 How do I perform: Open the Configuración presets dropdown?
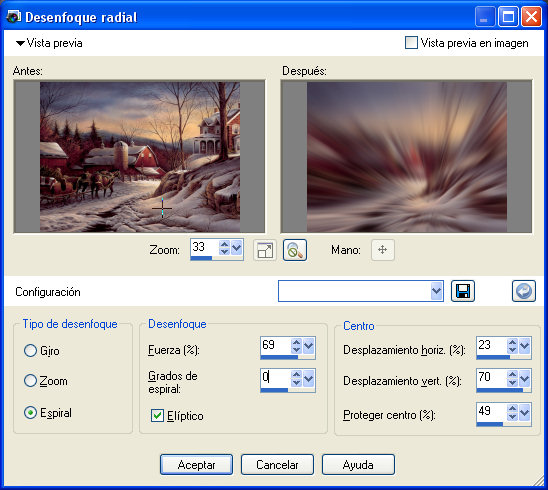pyautogui.click(x=437, y=291)
